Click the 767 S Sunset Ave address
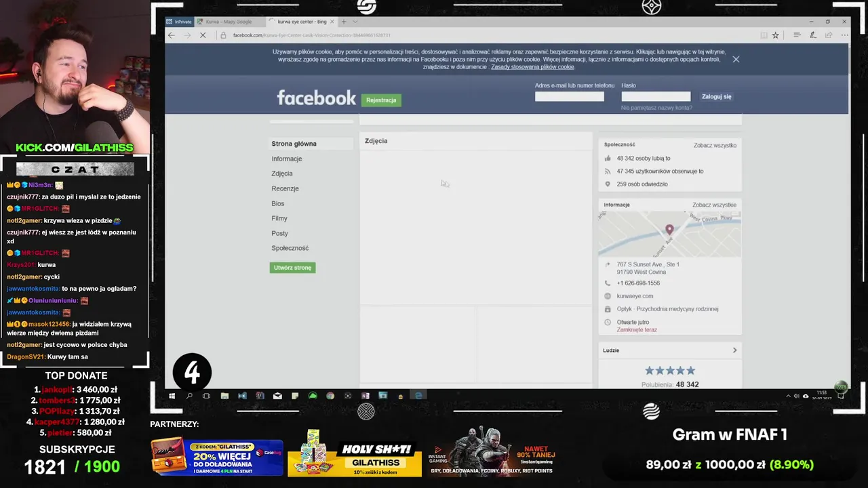Screen dimensions: 868x488 (x=648, y=268)
